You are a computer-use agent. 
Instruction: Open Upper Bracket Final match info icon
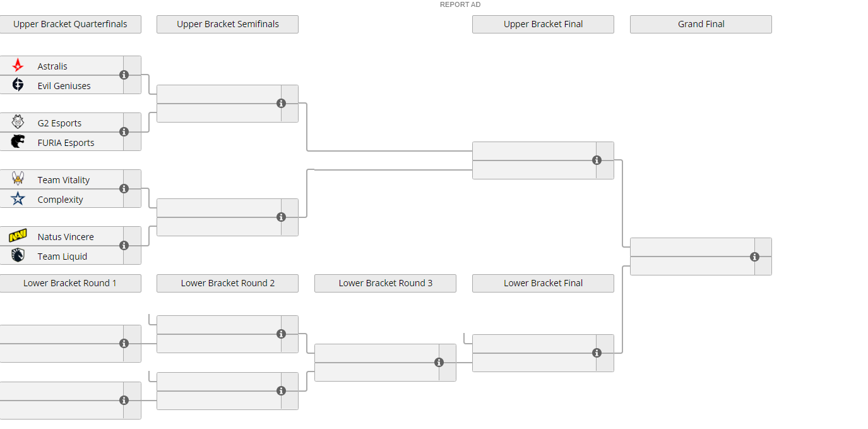click(597, 160)
